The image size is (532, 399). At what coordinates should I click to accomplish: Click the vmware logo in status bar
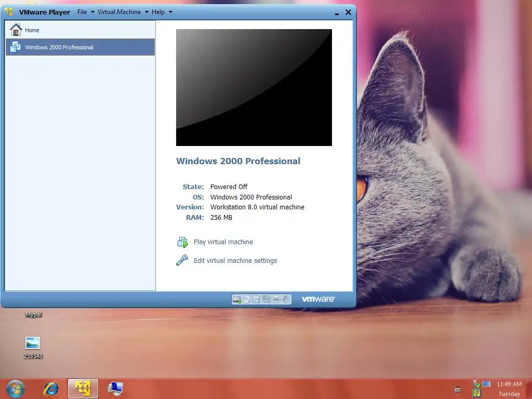pyautogui.click(x=318, y=299)
